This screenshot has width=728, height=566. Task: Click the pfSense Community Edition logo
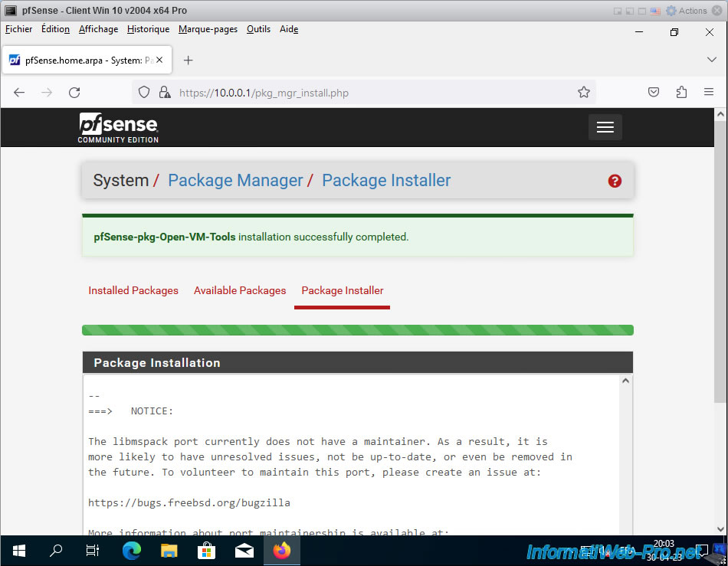click(x=118, y=128)
